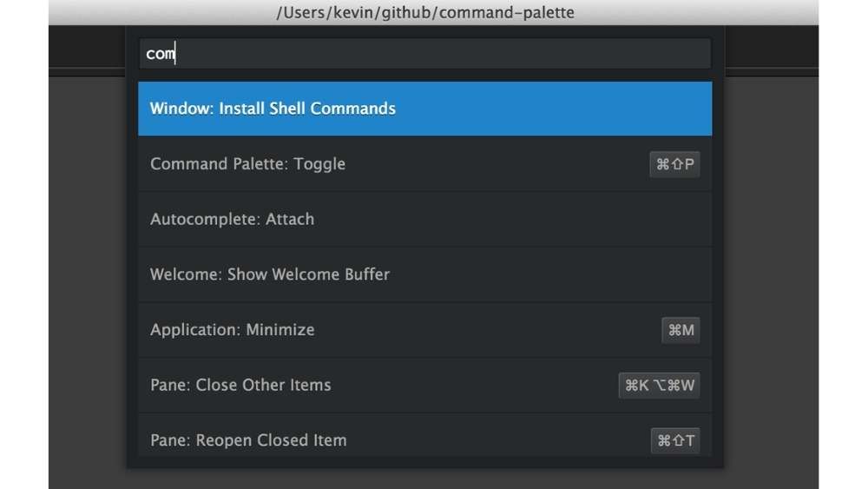Click the command palette search field
Viewport: 868px width, 489px height.
click(425, 54)
